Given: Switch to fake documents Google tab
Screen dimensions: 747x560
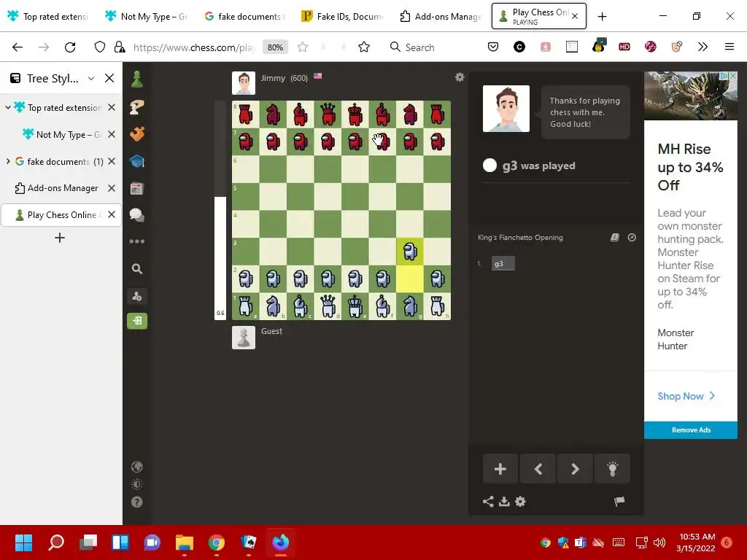Looking at the screenshot, I should coord(244,16).
